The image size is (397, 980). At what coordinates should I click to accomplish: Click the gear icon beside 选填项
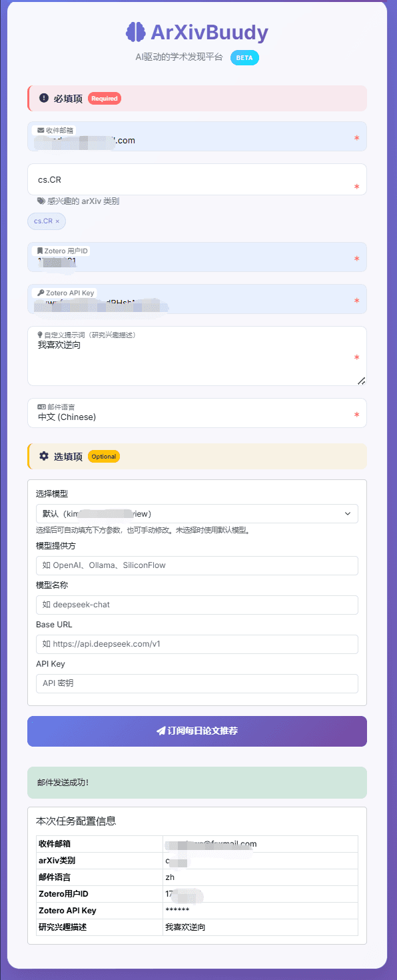[x=44, y=456]
